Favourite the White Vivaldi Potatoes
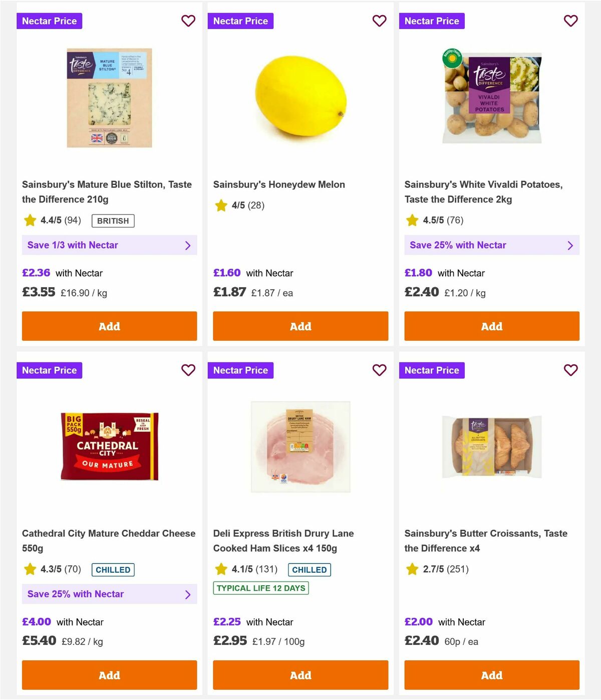The height and width of the screenshot is (700, 601). 571,21
